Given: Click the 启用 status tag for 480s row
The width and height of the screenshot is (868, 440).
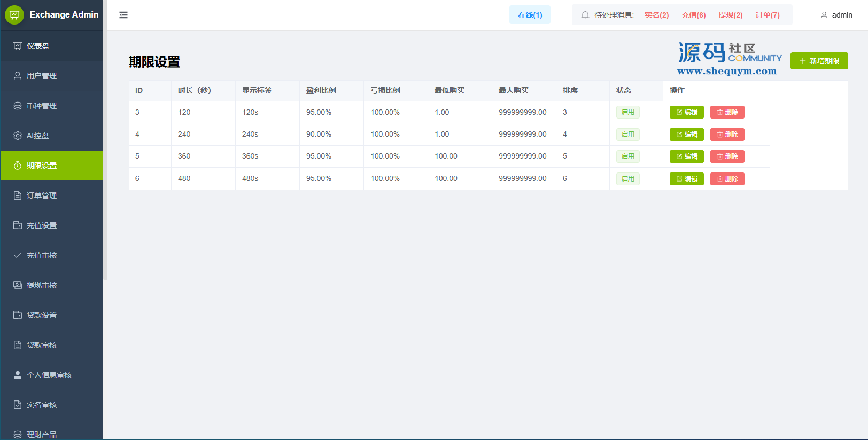Looking at the screenshot, I should [628, 179].
